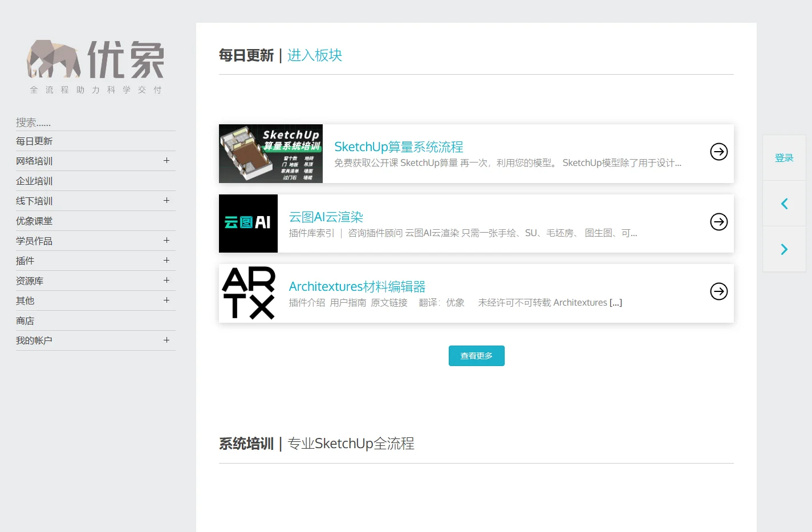Click description text starting 插件介绍 用户指南

coord(456,303)
